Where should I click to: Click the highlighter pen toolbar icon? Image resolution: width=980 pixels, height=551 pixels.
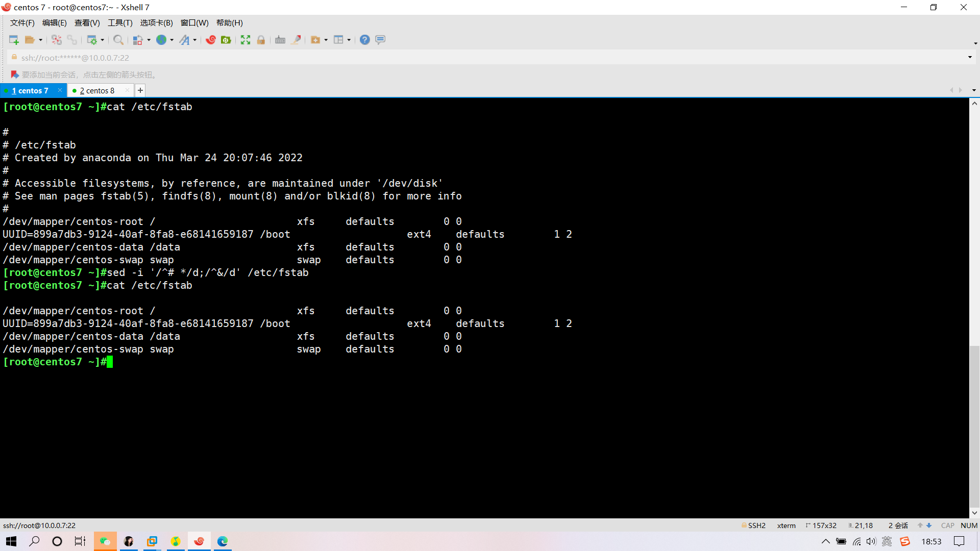point(296,40)
